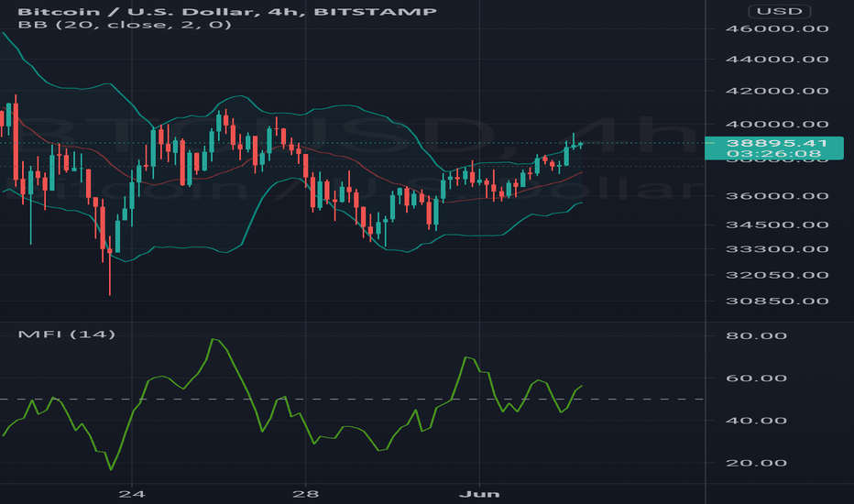Image resolution: width=854 pixels, height=504 pixels.
Task: Click the 46000.00 price axis label
Action: pyautogui.click(x=777, y=29)
